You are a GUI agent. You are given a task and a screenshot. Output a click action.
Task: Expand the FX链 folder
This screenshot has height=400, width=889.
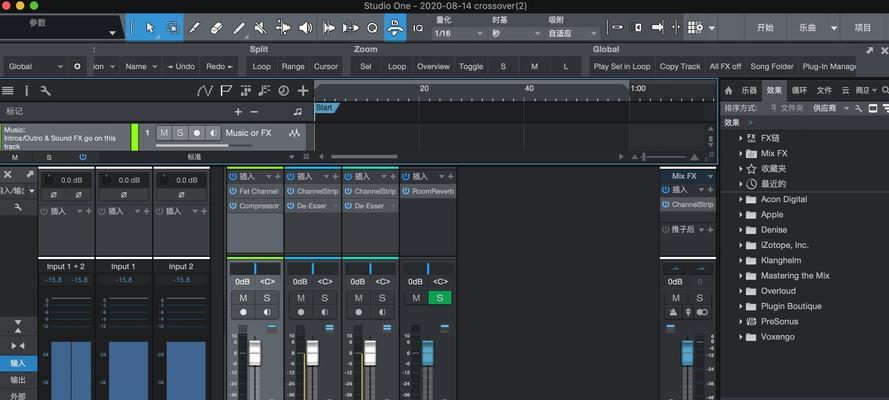(x=740, y=138)
